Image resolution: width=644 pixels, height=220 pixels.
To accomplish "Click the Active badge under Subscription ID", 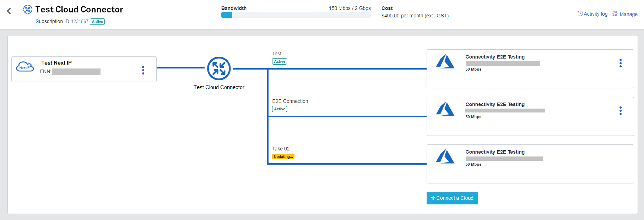I will [x=97, y=22].
